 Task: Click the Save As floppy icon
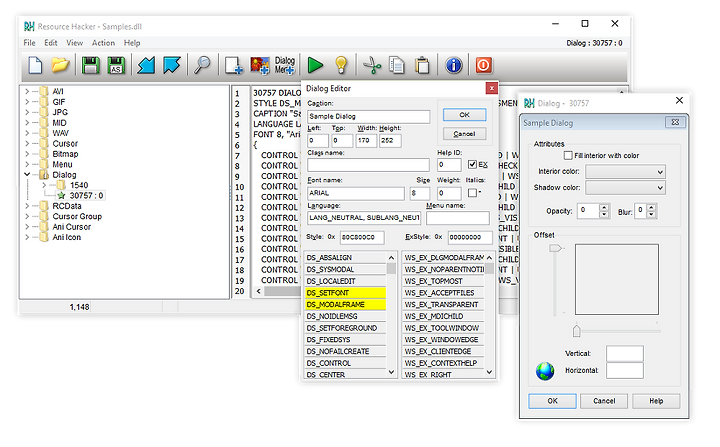116,65
